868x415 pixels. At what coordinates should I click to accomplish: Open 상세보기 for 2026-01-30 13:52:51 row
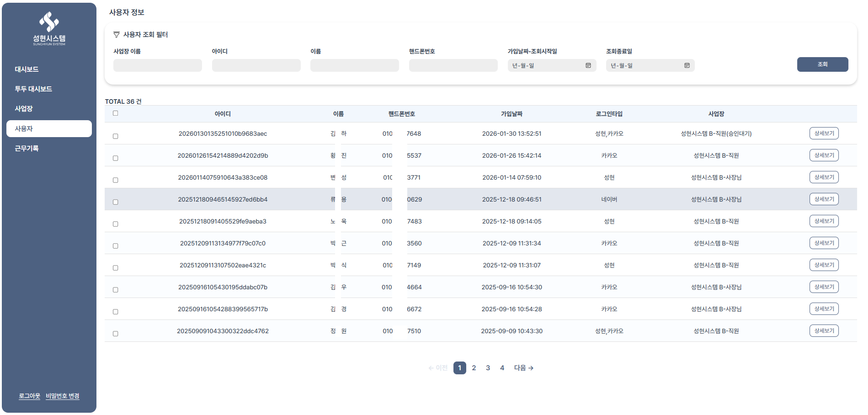coord(824,133)
